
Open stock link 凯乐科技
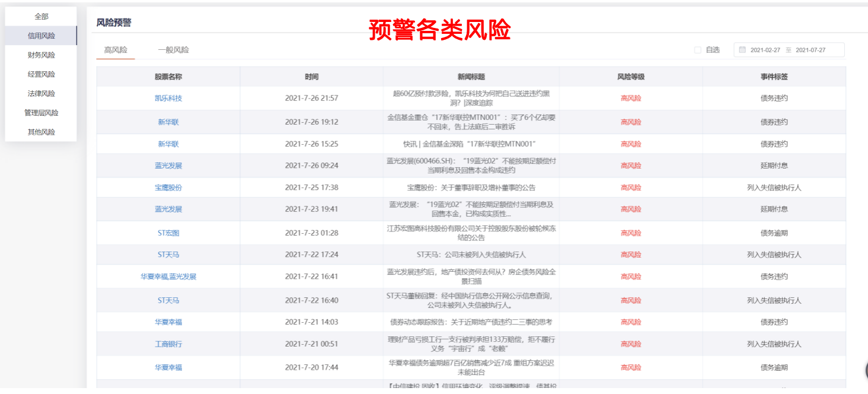pos(168,99)
